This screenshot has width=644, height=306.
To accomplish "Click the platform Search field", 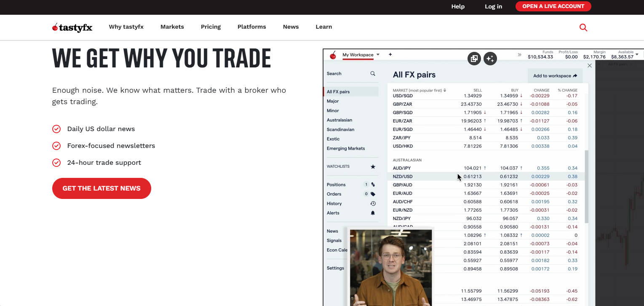I will (351, 74).
